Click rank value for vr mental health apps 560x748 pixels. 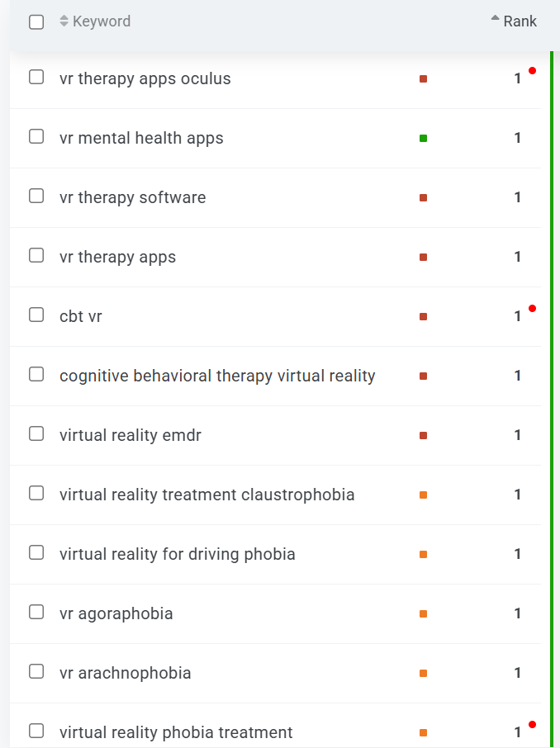[518, 138]
